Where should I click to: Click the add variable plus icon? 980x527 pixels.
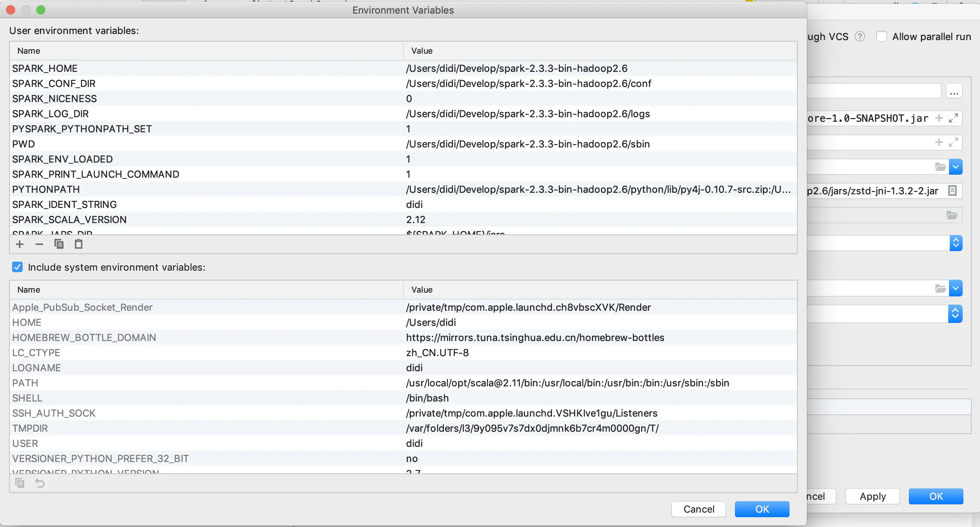(x=20, y=244)
